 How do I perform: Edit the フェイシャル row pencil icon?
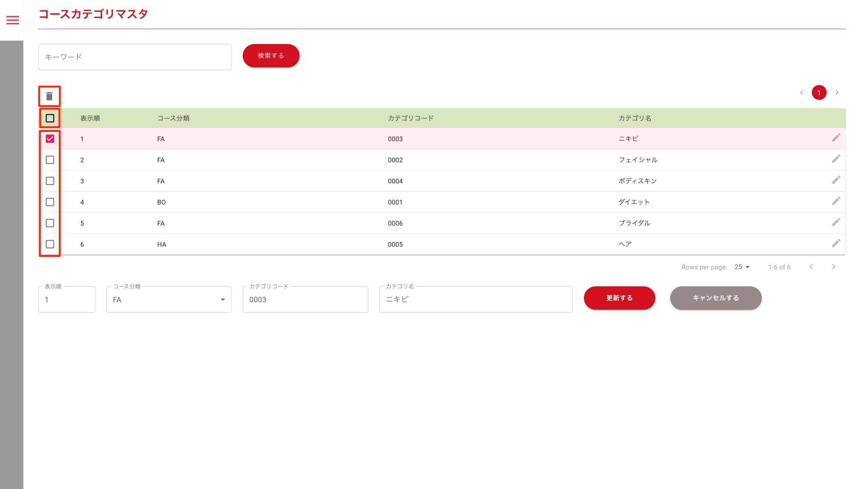point(836,159)
